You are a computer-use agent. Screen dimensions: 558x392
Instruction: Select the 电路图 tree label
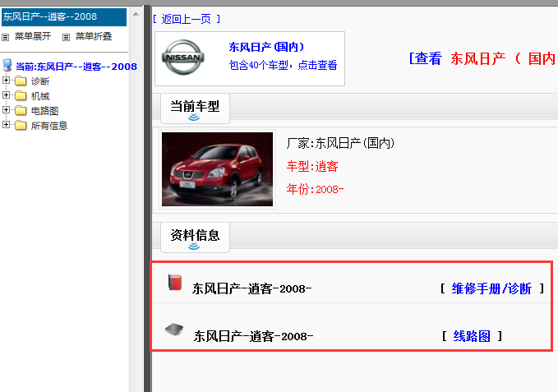click(x=45, y=111)
